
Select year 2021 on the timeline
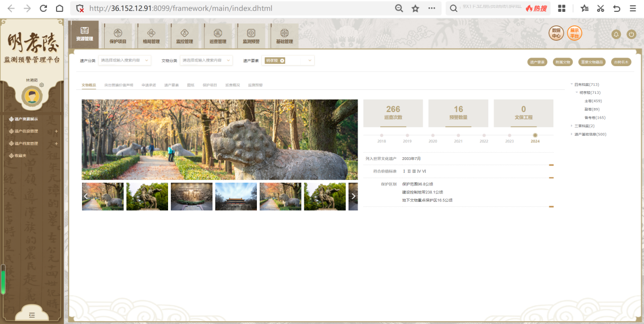click(458, 136)
